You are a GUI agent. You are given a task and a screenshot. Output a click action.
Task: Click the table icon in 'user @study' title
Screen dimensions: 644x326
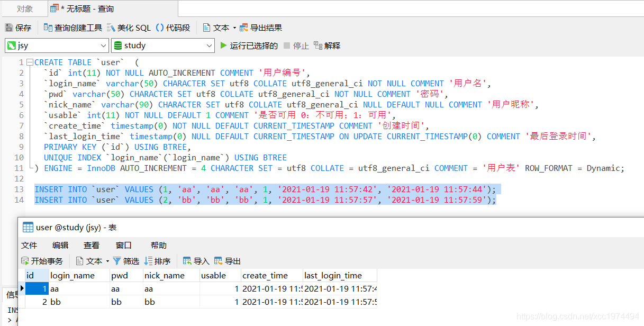pos(28,228)
